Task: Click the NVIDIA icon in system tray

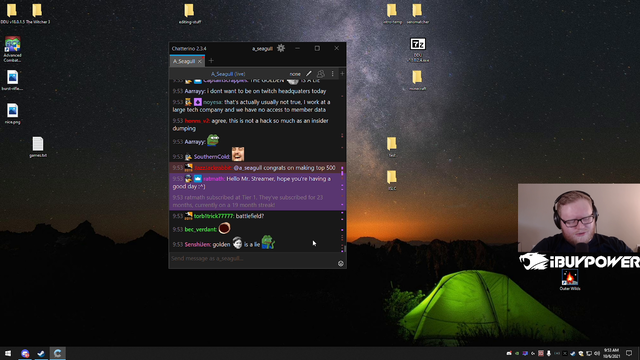Action: coord(517,353)
